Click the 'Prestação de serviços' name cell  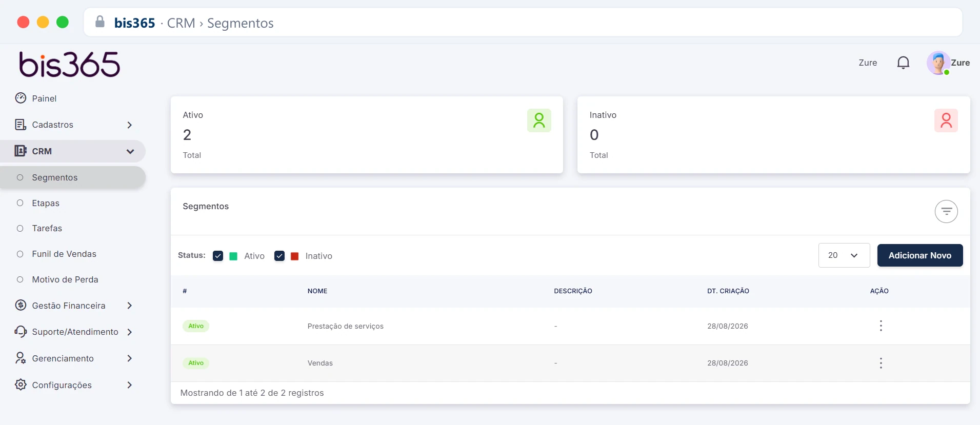tap(346, 326)
